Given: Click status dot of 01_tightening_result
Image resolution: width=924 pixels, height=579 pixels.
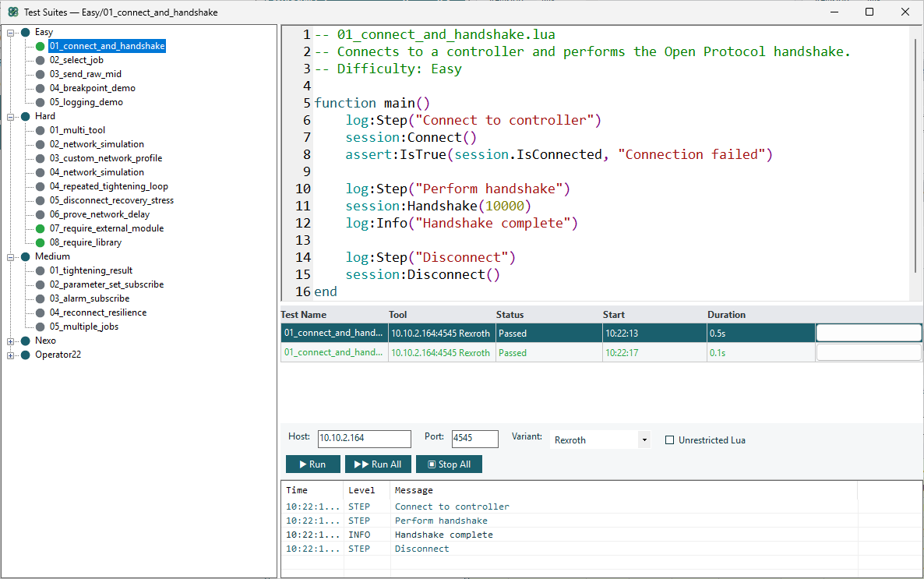Looking at the screenshot, I should coord(40,270).
